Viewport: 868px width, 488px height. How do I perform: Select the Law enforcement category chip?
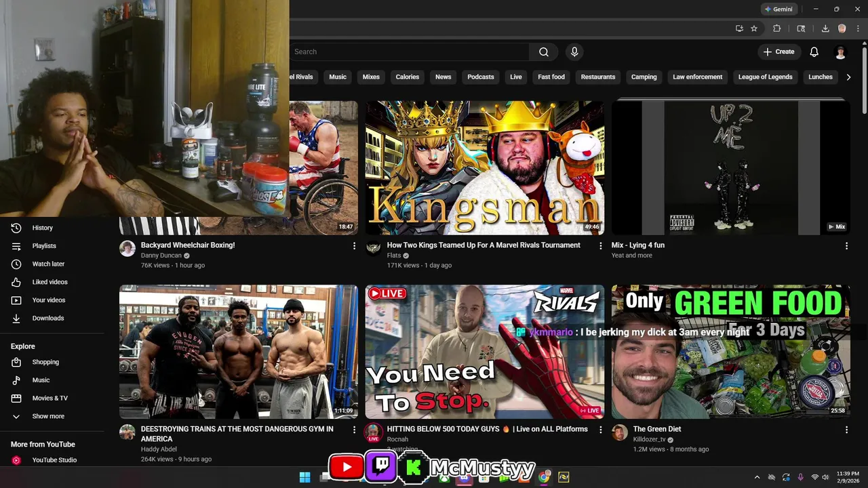click(697, 77)
